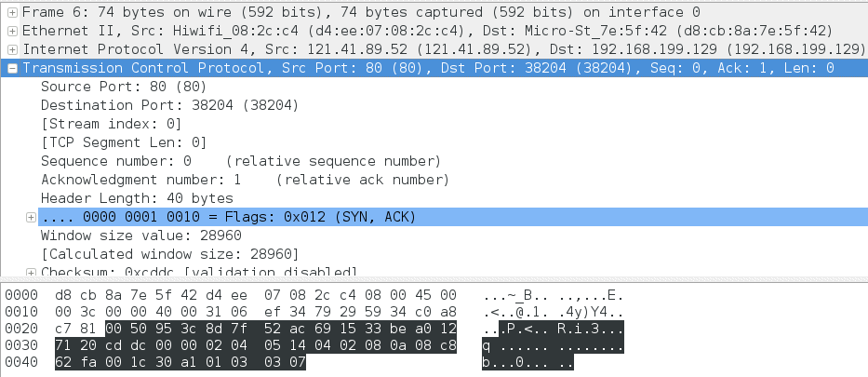Collapse the Transmission Control Protocol section
Image resolution: width=868 pixels, height=377 pixels.
click(12, 69)
